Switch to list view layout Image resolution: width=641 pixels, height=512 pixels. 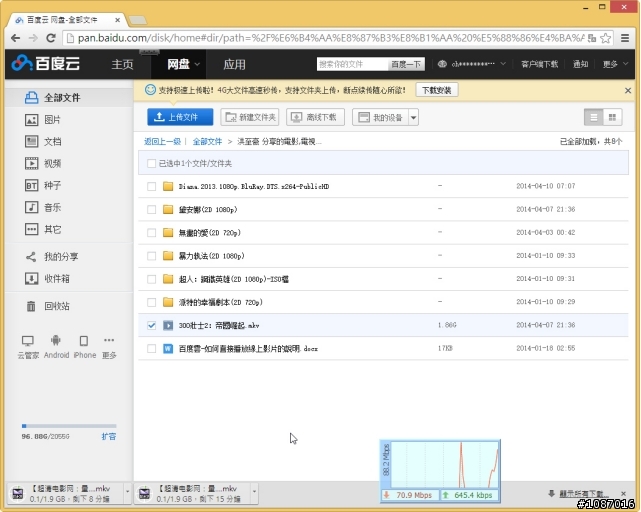594,118
